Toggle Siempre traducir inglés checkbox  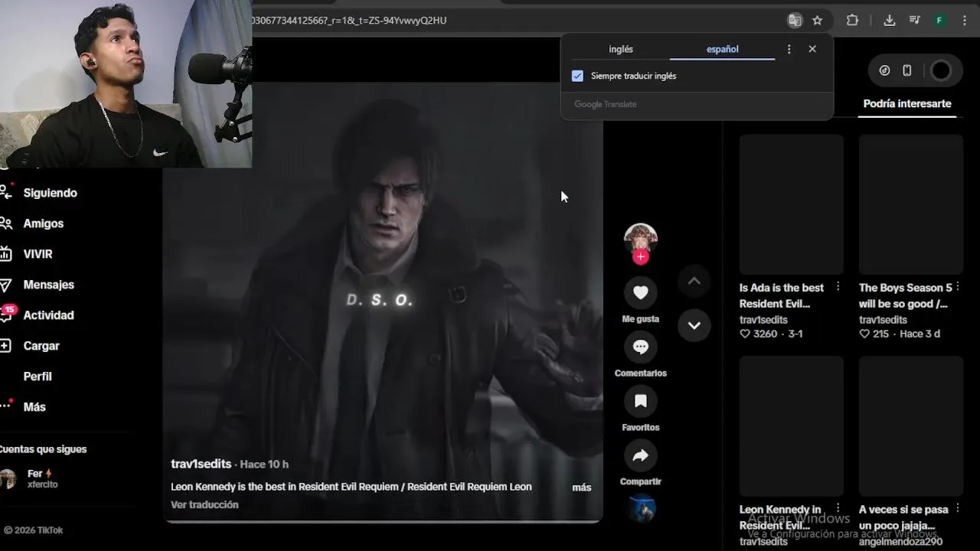577,76
